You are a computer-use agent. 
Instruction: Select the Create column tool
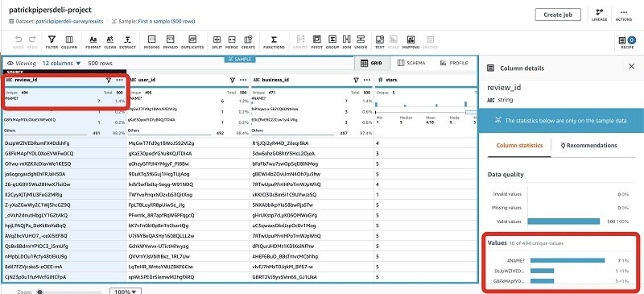[x=248, y=43]
